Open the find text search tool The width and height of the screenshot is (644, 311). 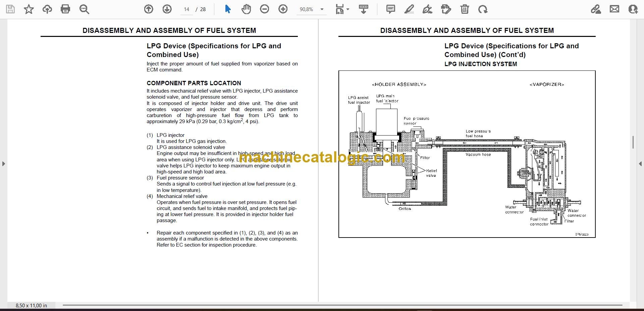point(84,9)
